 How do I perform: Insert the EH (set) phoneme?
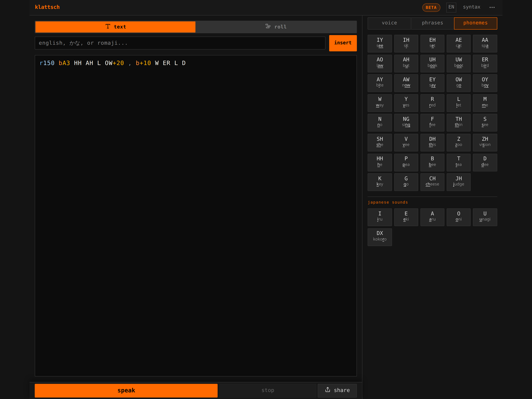(x=432, y=43)
